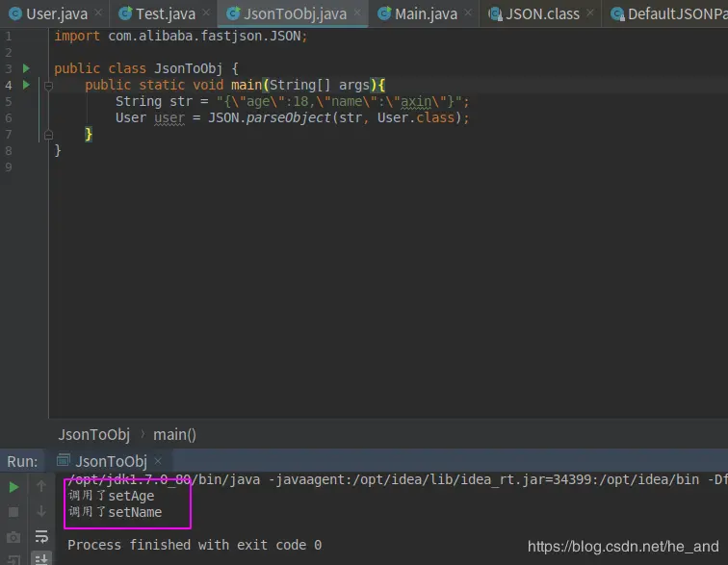This screenshot has width=728, height=565.
Task: Close the JsonToObj.java editor tab
Action: click(x=357, y=13)
